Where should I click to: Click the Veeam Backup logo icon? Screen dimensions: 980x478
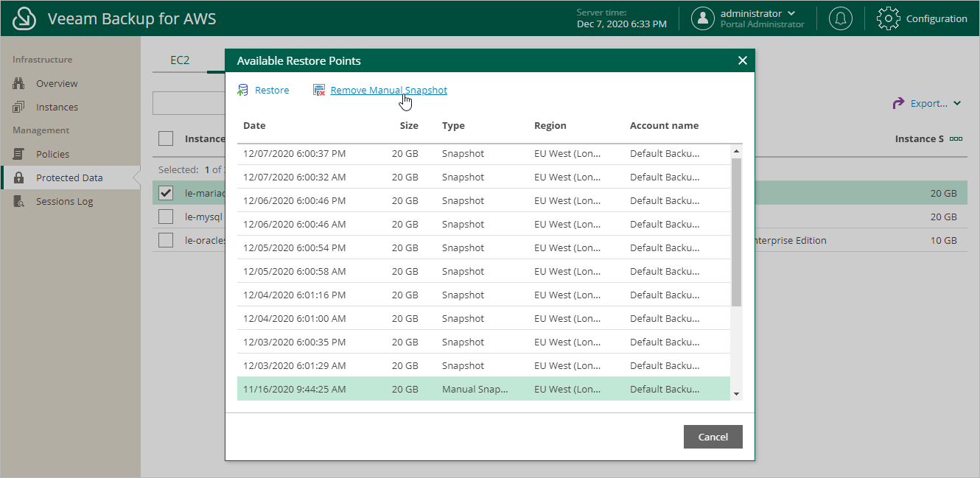click(x=26, y=18)
